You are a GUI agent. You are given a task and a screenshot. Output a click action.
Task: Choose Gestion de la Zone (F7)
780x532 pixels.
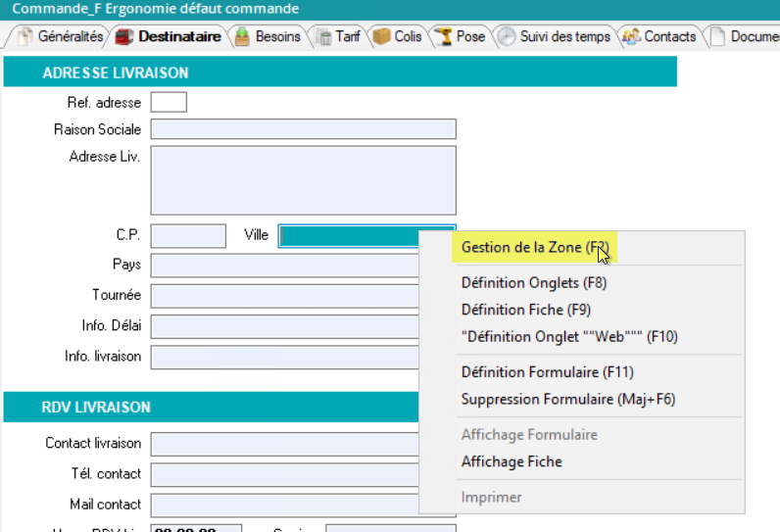point(535,248)
